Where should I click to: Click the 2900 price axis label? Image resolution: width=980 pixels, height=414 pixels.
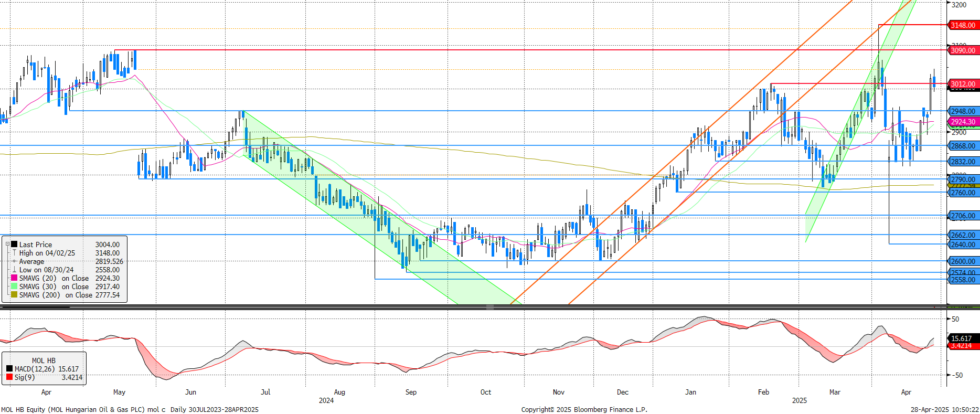coord(959,132)
